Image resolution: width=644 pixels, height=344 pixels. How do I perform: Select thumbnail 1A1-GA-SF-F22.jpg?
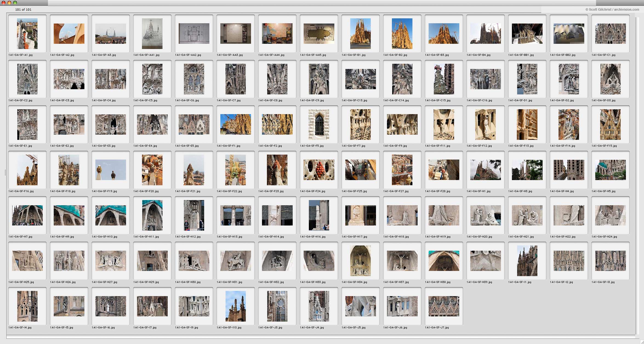[235, 170]
